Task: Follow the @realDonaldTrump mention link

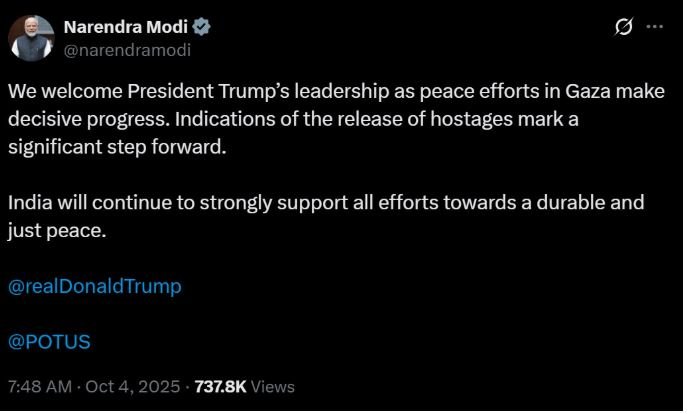Action: point(94,287)
